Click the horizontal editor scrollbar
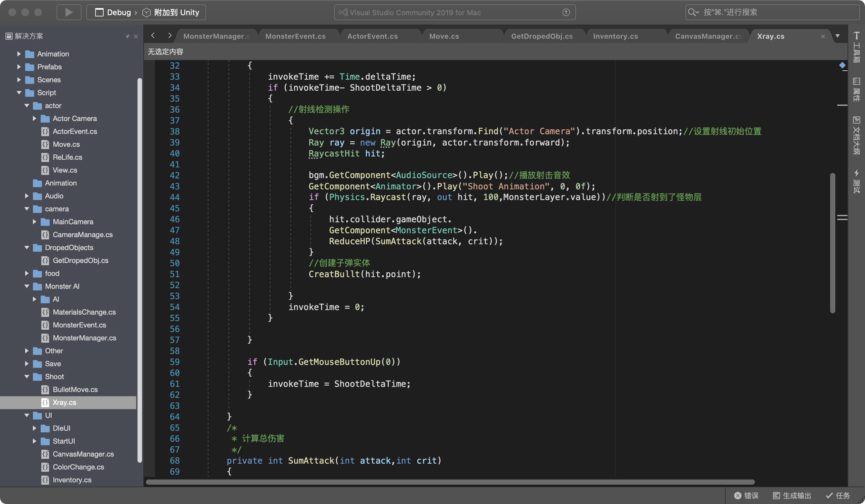865x504 pixels. 450,482
